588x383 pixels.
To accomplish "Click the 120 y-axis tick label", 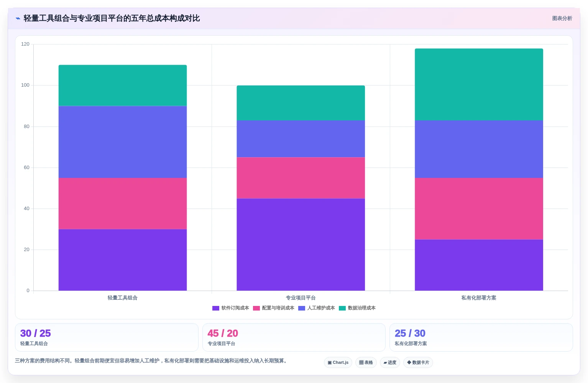I will pos(25,44).
